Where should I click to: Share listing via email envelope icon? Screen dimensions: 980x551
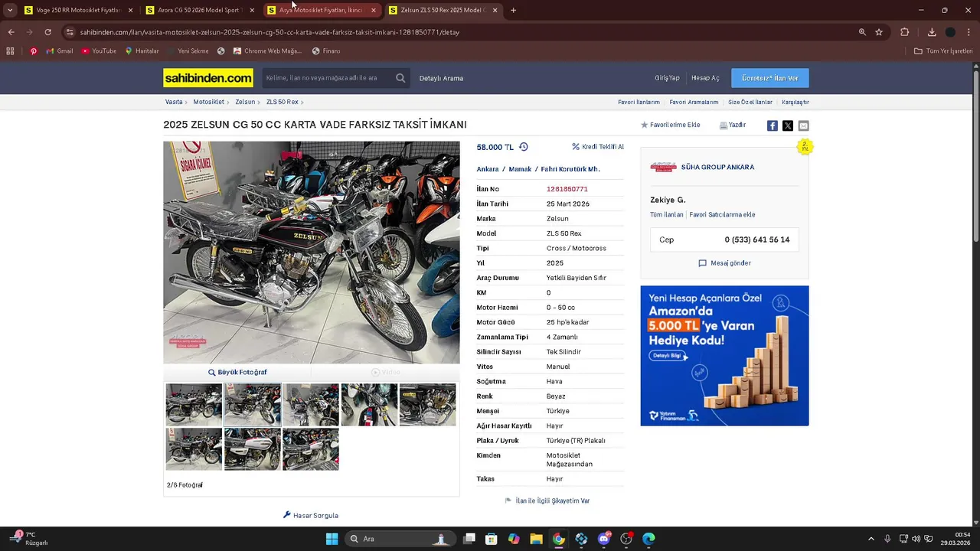[803, 126]
